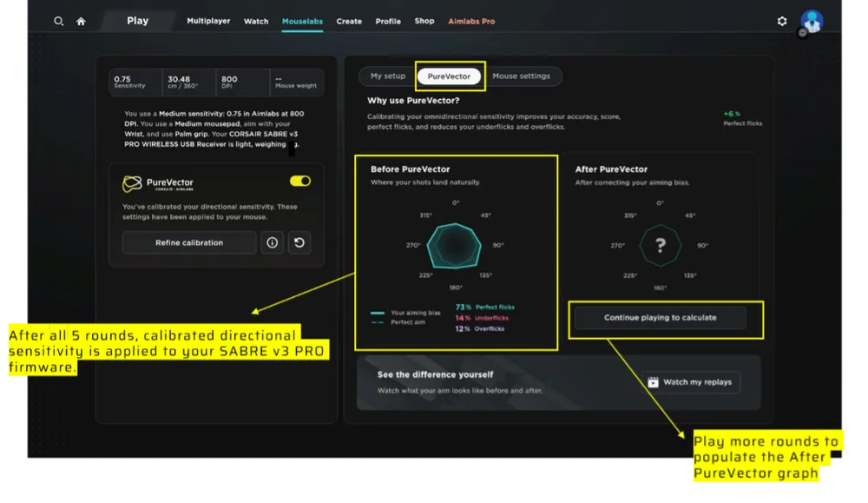Select the Mouselabs nav item
The width and height of the screenshot is (868, 503).
coord(302,21)
